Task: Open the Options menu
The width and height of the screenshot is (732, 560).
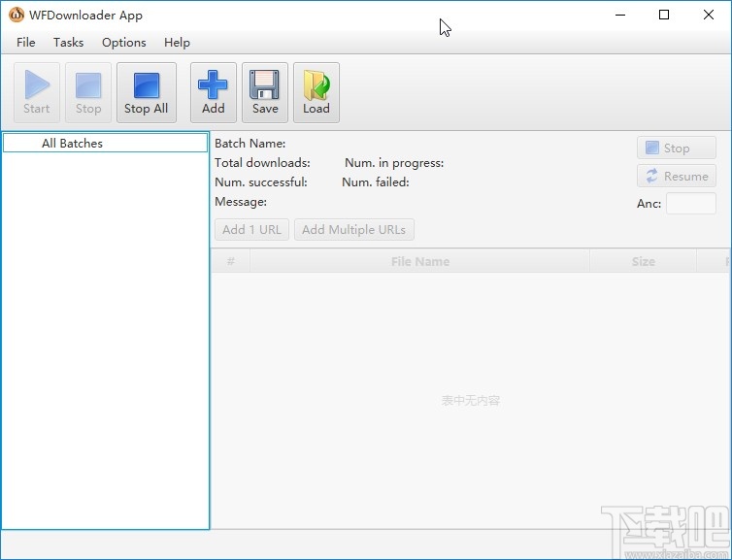Action: 124,43
